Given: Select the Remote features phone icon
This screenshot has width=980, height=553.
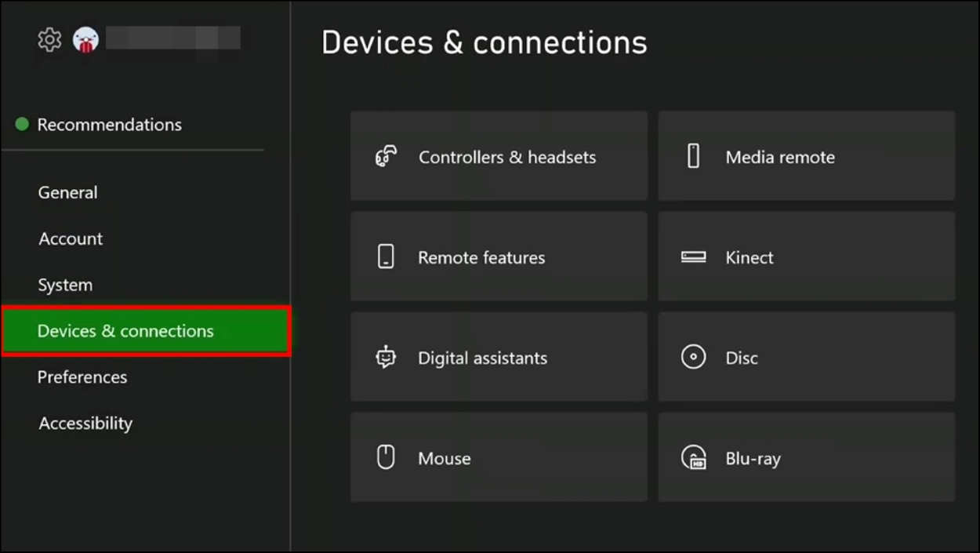Looking at the screenshot, I should [x=385, y=256].
